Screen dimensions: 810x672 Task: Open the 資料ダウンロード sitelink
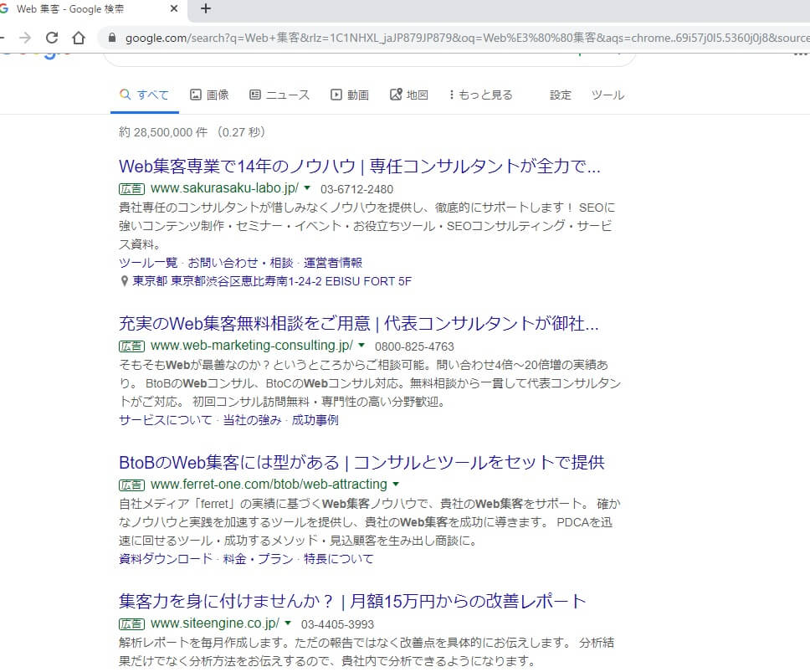click(166, 559)
